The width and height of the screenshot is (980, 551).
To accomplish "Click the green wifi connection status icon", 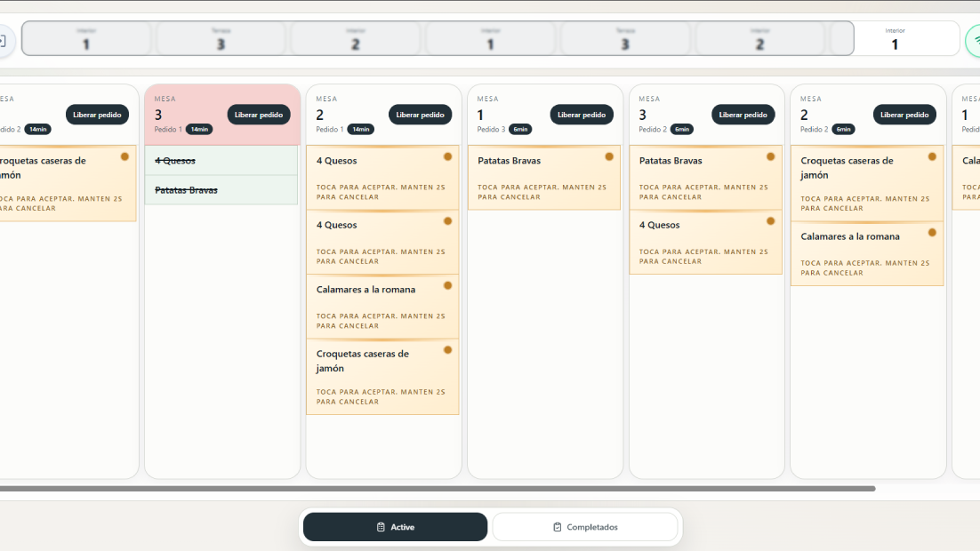I will coord(974,41).
